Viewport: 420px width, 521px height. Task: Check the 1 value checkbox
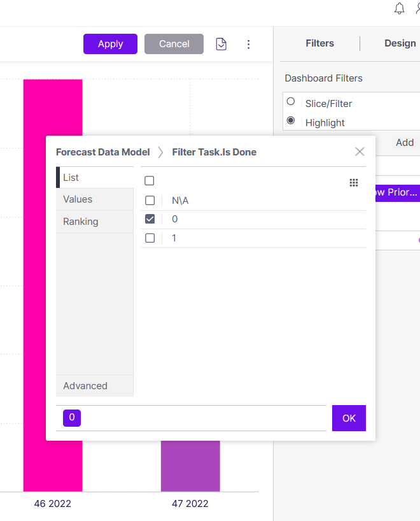tap(150, 238)
